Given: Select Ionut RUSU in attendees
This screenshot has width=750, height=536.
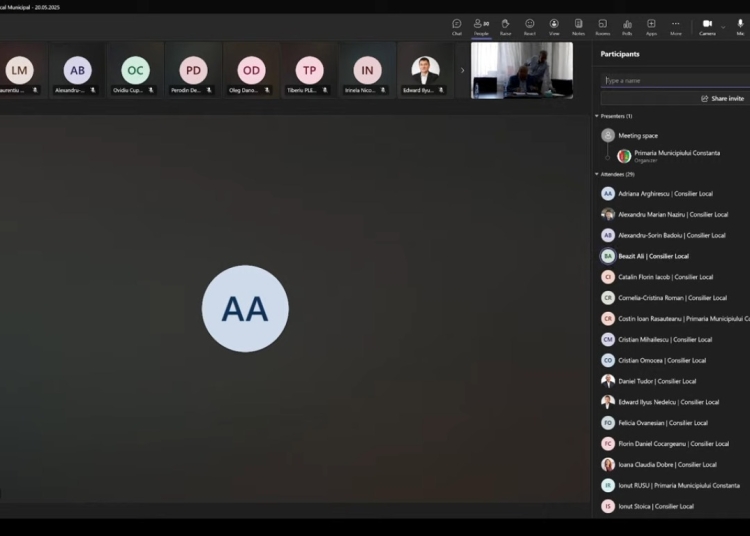Looking at the screenshot, I should point(671,485).
